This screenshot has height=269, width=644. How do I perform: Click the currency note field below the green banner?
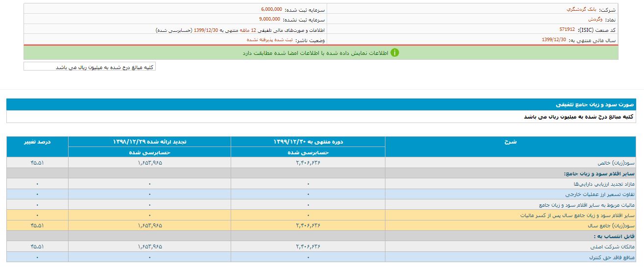point(90,67)
